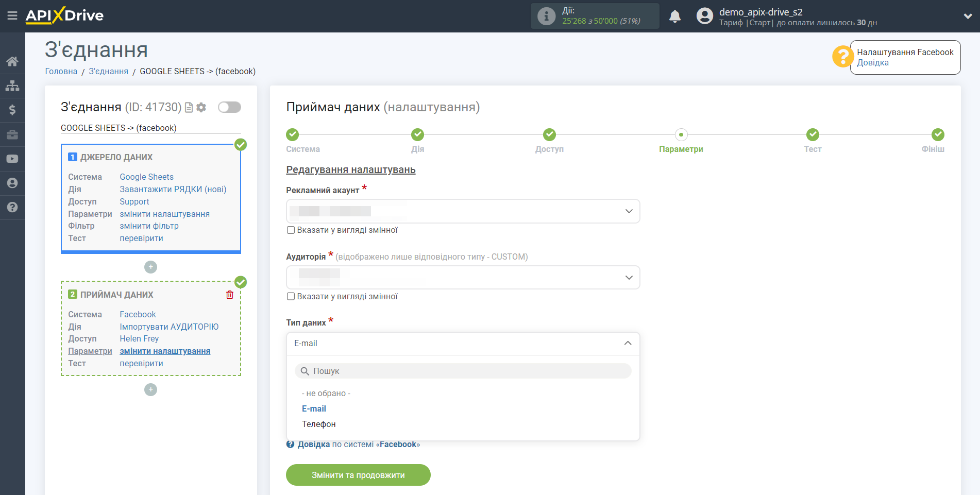This screenshot has width=980, height=495.
Task: Click змінити фільтр link
Action: click(x=149, y=226)
